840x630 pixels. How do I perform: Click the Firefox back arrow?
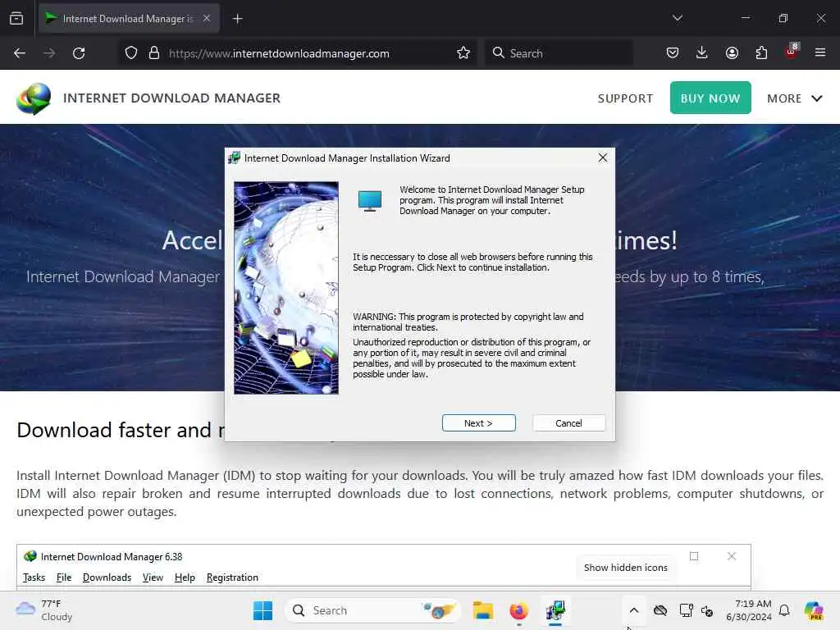point(20,53)
